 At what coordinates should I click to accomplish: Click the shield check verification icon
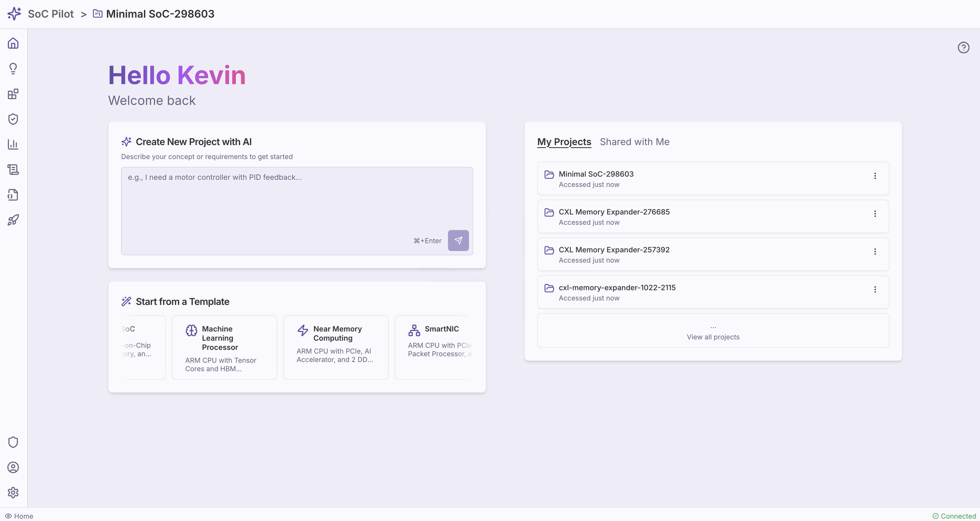13,119
